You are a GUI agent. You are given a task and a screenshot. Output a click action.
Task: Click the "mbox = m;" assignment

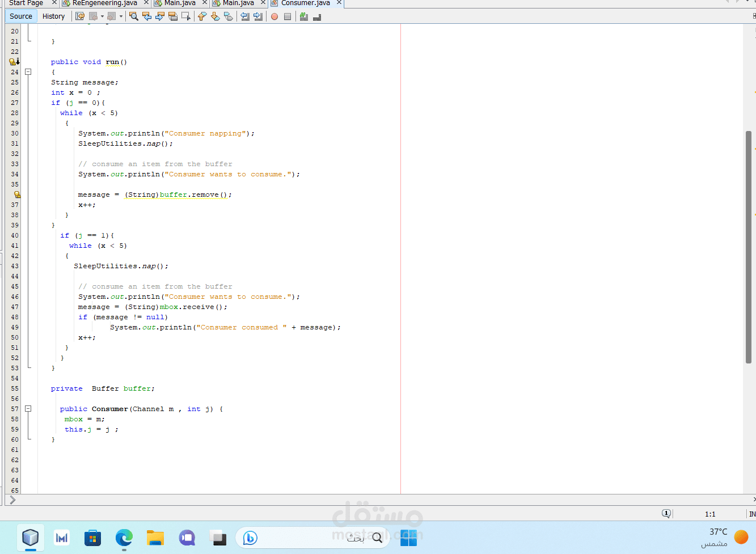[x=85, y=419]
